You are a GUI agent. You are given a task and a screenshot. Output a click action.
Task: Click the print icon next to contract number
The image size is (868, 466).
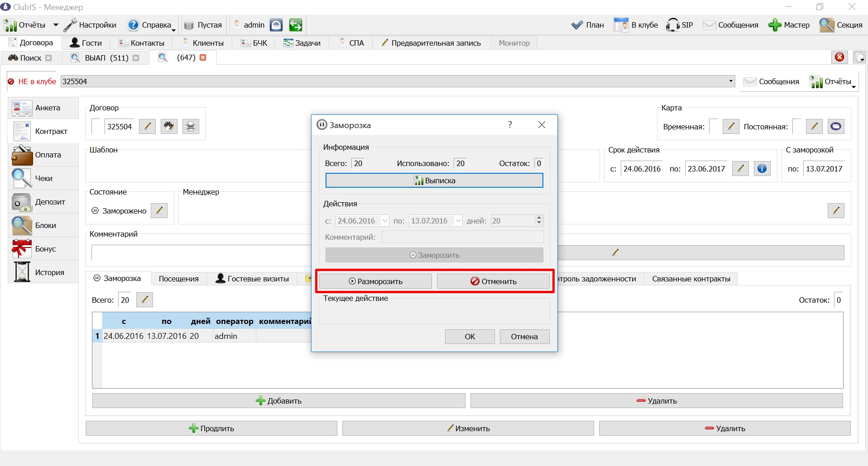click(x=191, y=126)
